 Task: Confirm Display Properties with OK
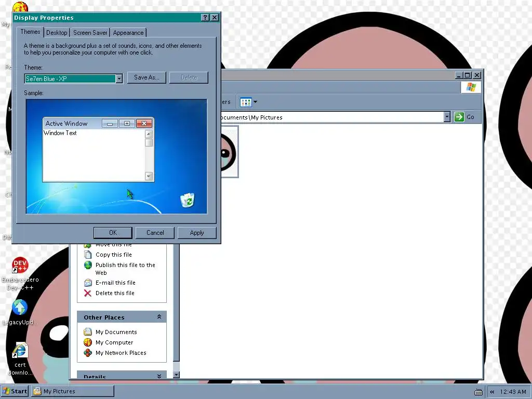pos(113,233)
